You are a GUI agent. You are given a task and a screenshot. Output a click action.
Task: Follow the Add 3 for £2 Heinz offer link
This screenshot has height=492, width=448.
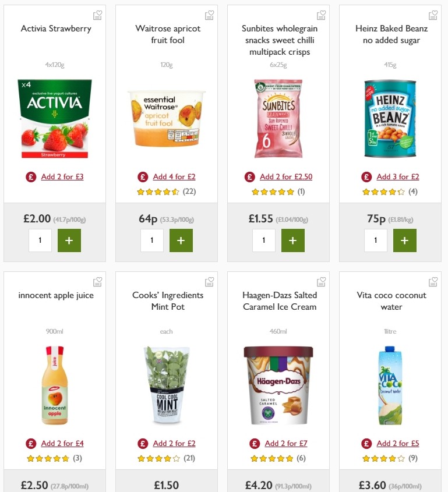[397, 176]
